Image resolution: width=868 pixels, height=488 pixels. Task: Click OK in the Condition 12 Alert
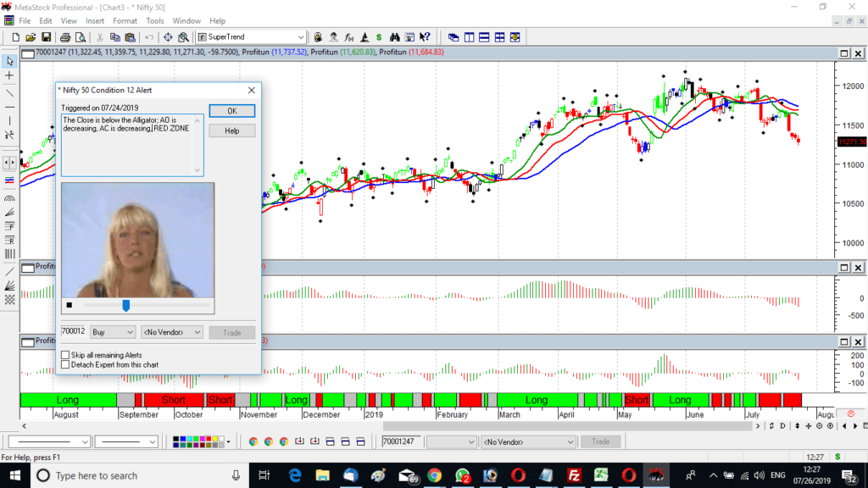[232, 111]
